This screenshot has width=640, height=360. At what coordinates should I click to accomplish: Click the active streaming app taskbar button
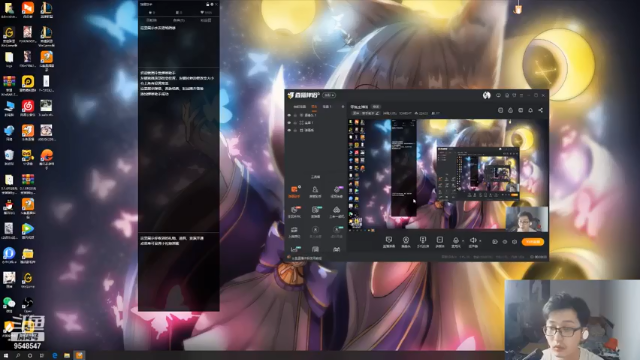(x=79, y=356)
